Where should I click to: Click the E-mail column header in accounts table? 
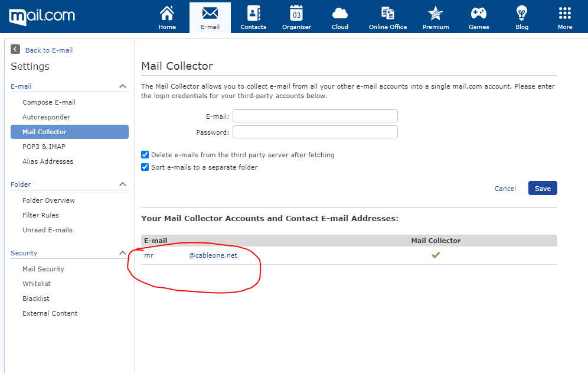pyautogui.click(x=156, y=241)
